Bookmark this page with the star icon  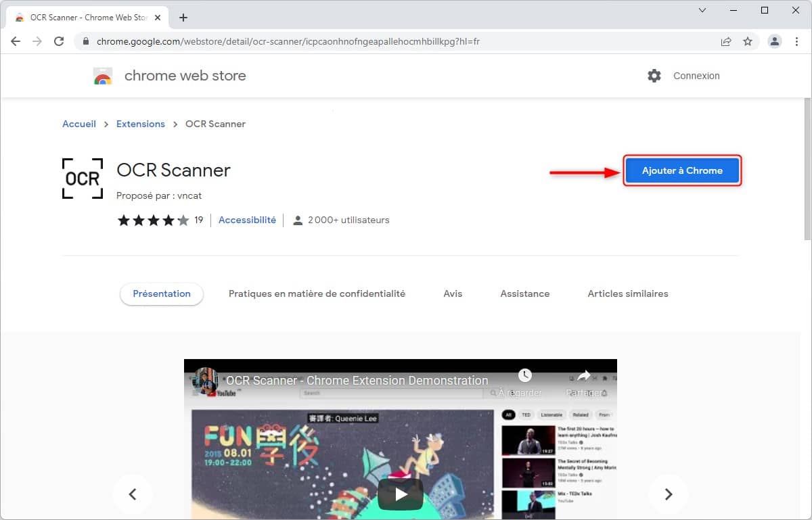point(748,41)
